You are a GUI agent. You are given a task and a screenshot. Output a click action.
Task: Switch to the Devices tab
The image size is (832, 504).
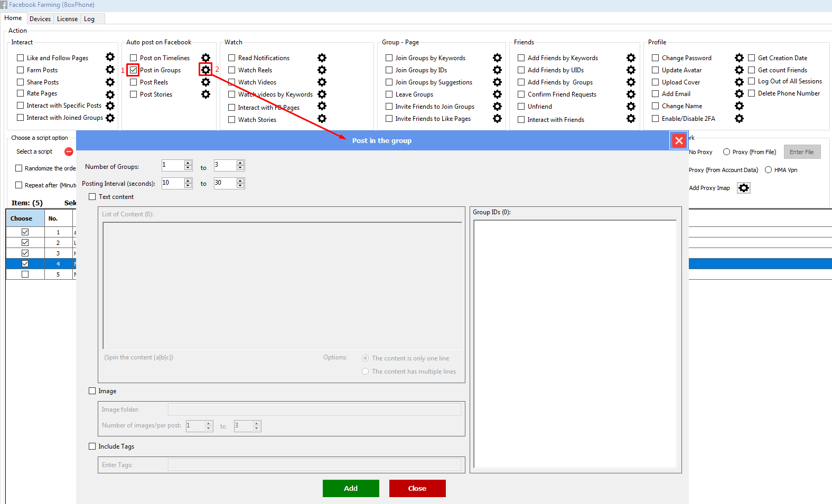[40, 19]
